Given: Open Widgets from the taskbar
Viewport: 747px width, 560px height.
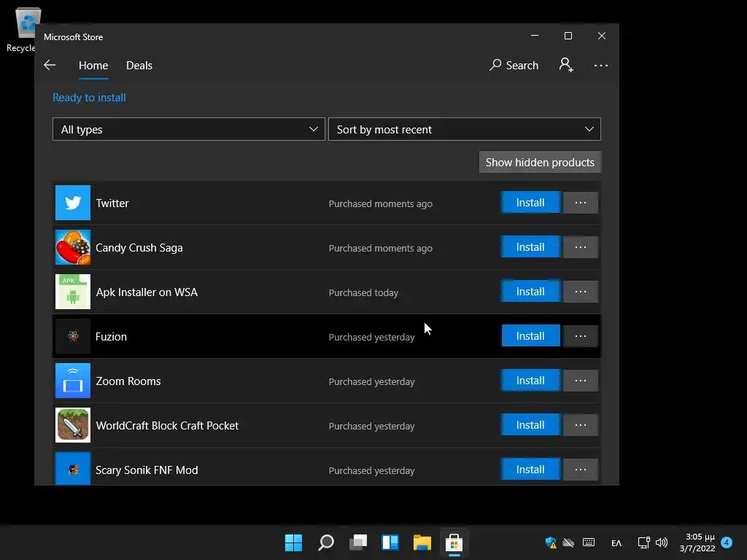Looking at the screenshot, I should (390, 542).
